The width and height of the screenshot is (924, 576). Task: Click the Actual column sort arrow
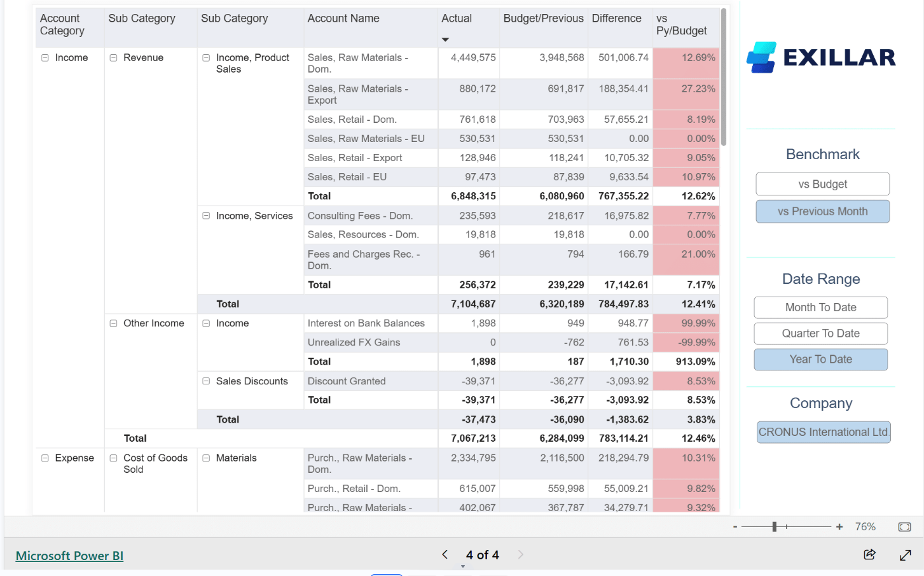pos(445,39)
